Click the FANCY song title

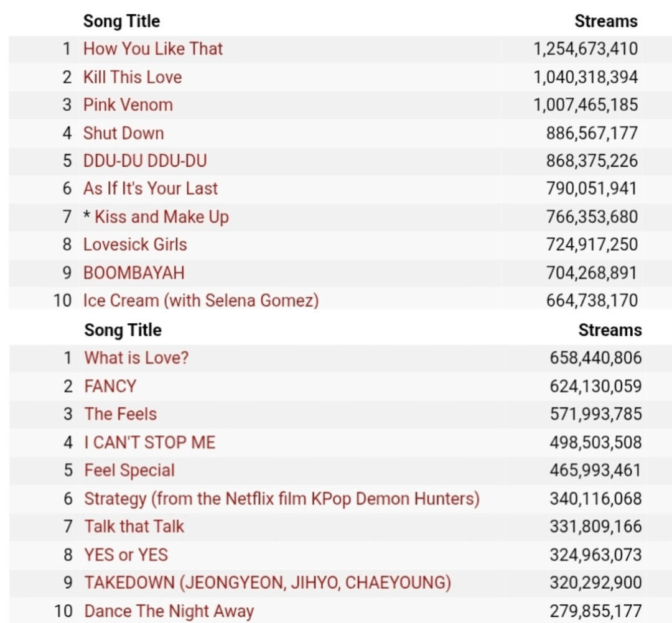110,386
